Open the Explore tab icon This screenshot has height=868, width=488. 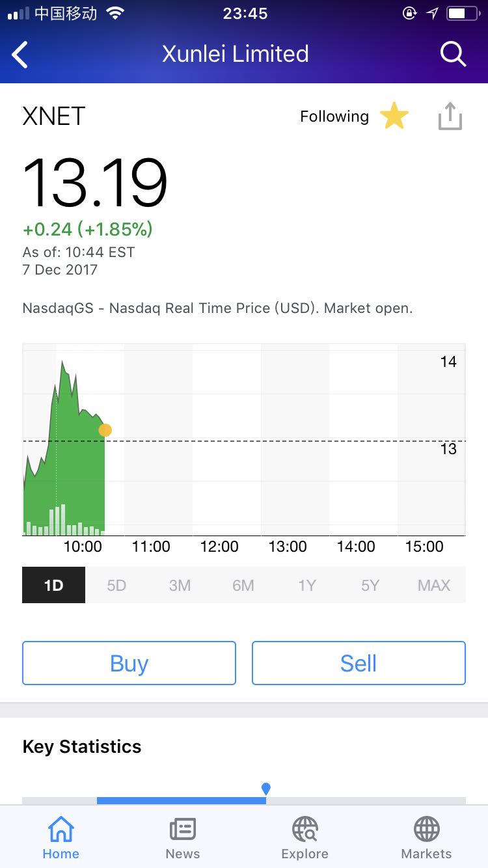click(305, 830)
